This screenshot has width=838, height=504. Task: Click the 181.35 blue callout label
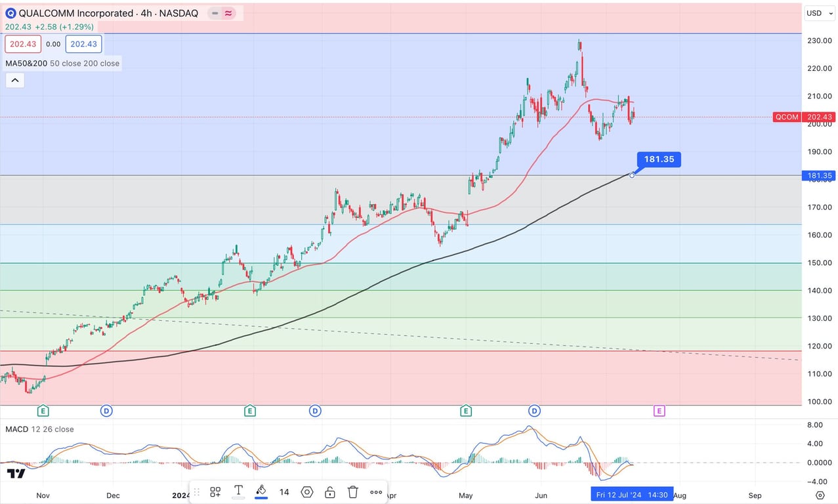pos(659,159)
